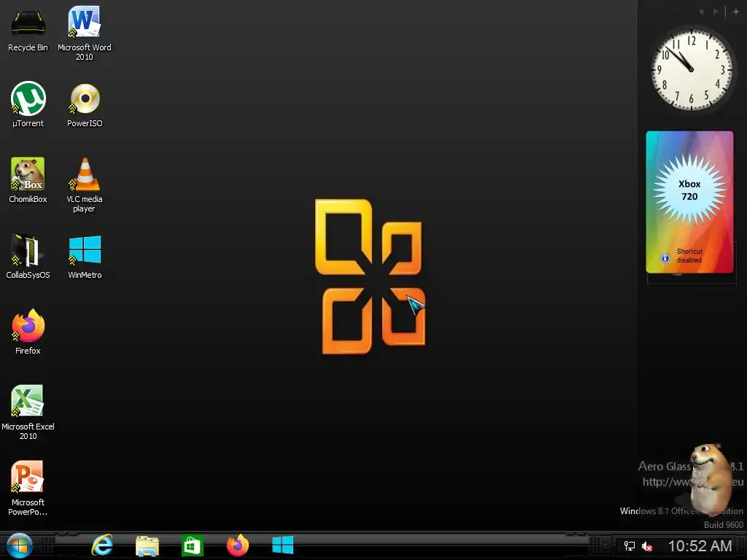Viewport: 747px width, 560px height.
Task: Click the Windows logo taskbar button
Action: pos(282,545)
